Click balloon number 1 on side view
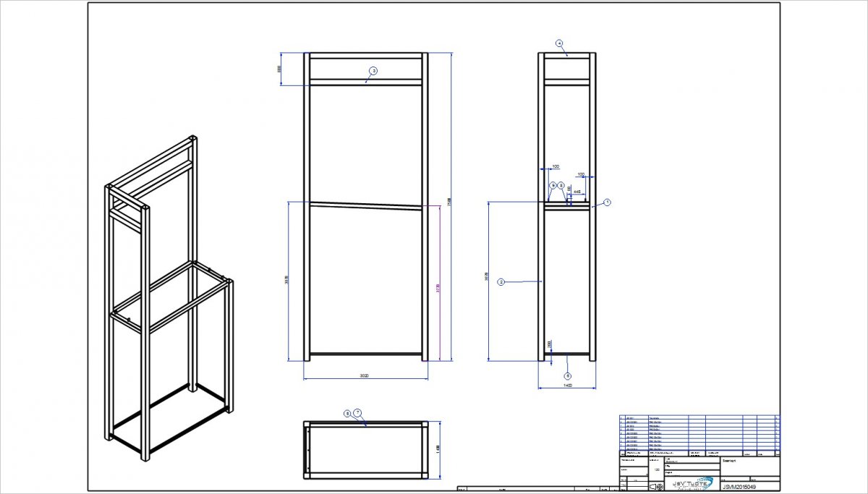 click(x=608, y=203)
